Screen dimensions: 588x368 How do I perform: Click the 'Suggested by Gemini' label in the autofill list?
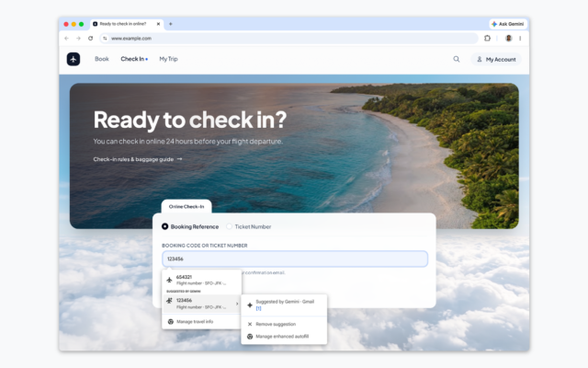pyautogui.click(x=184, y=291)
